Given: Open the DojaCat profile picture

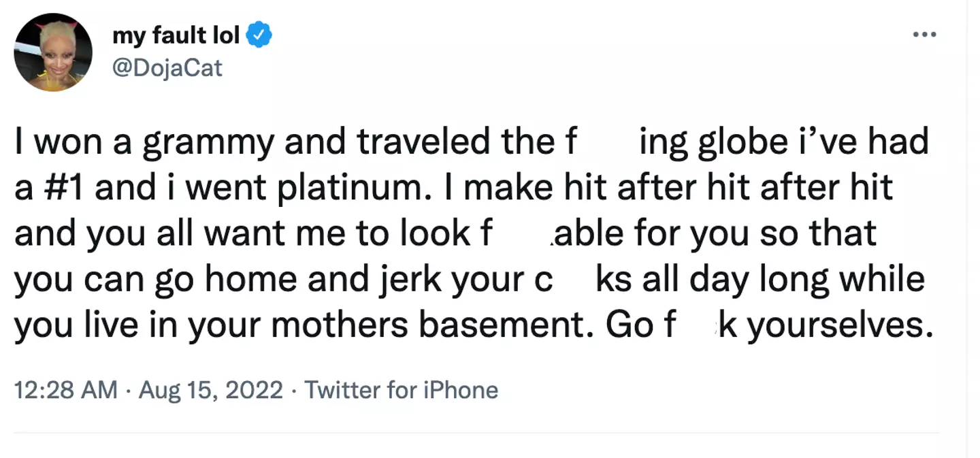Looking at the screenshot, I should (x=53, y=52).
